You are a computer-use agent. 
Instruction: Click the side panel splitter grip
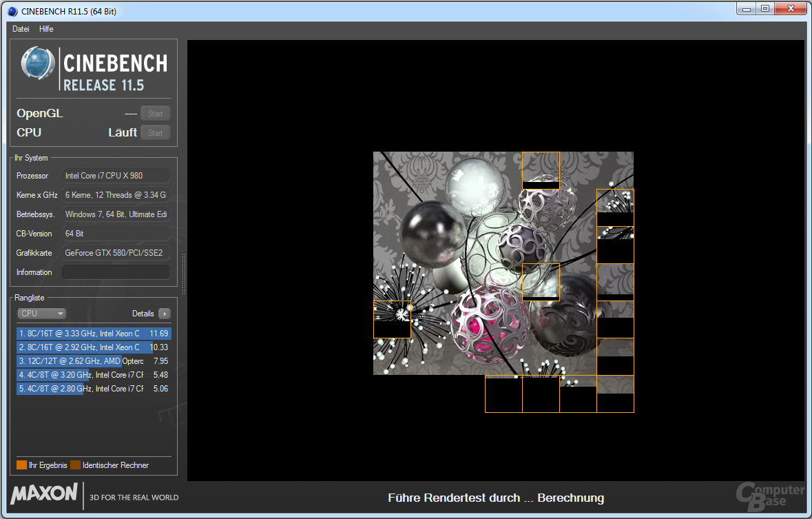coord(183,274)
